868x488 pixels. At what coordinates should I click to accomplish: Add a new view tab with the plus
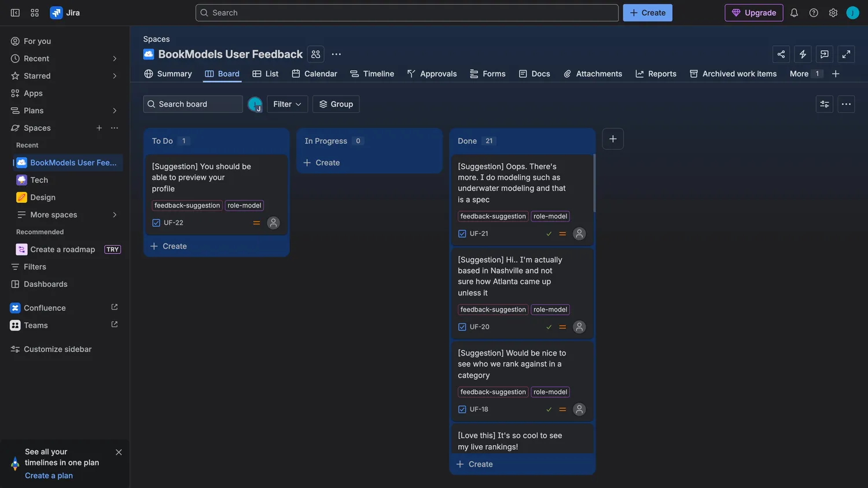tap(836, 73)
